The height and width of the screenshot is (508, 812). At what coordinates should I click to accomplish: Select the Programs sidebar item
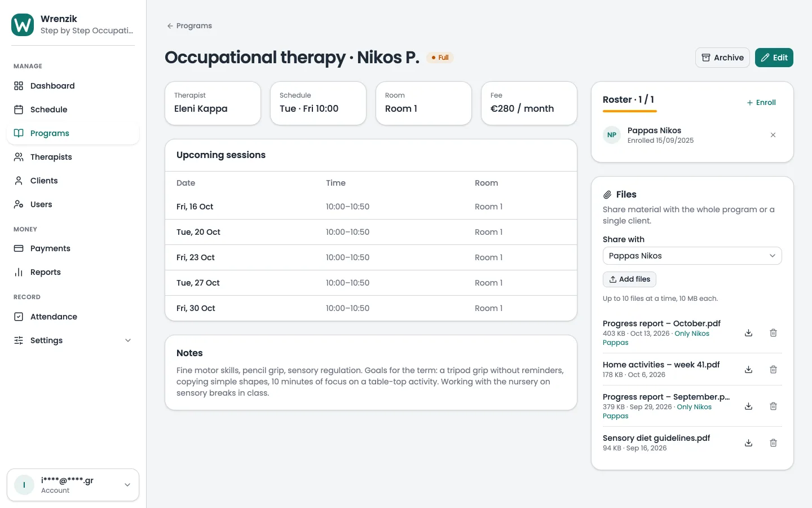(73, 133)
